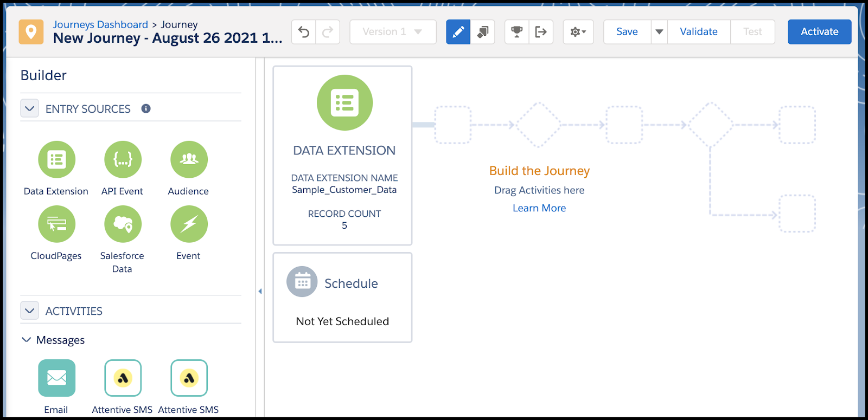Collapse the Entry Sources section
Image resolution: width=868 pixels, height=420 pixels.
(30, 108)
